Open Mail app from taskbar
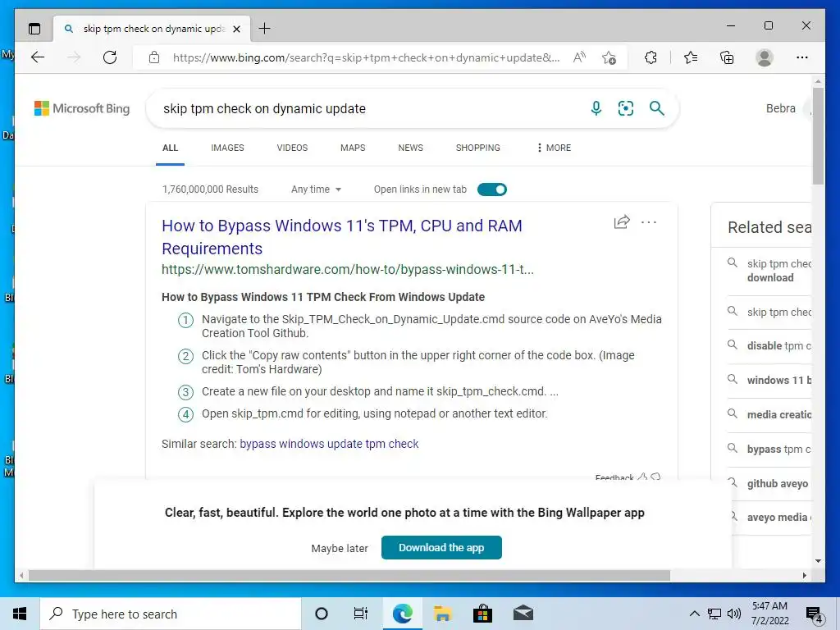 (523, 614)
